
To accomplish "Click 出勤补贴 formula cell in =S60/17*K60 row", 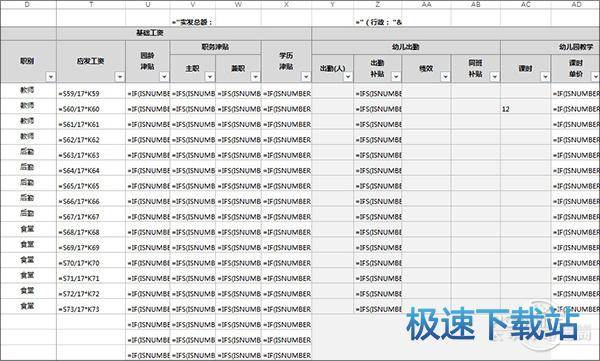I will [378, 106].
